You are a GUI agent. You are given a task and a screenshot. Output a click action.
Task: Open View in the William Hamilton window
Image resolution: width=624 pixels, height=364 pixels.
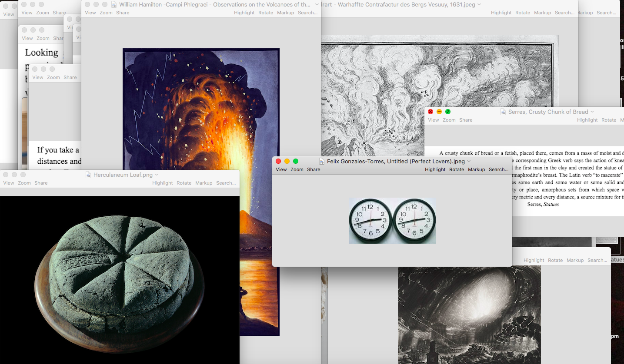tap(90, 13)
